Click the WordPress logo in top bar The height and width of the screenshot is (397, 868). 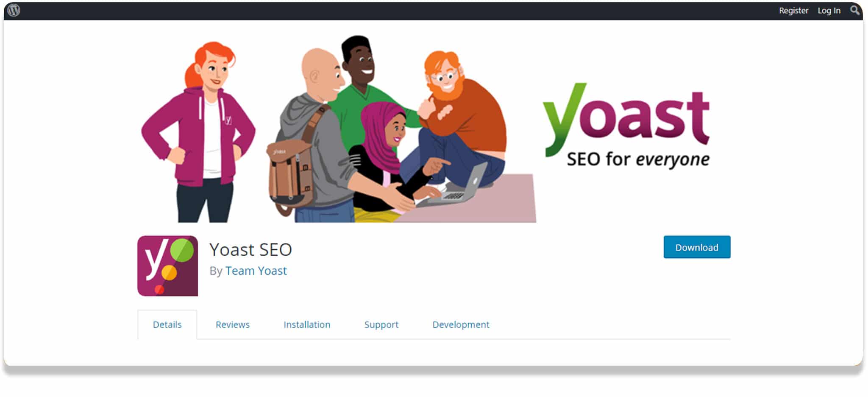coord(14,10)
